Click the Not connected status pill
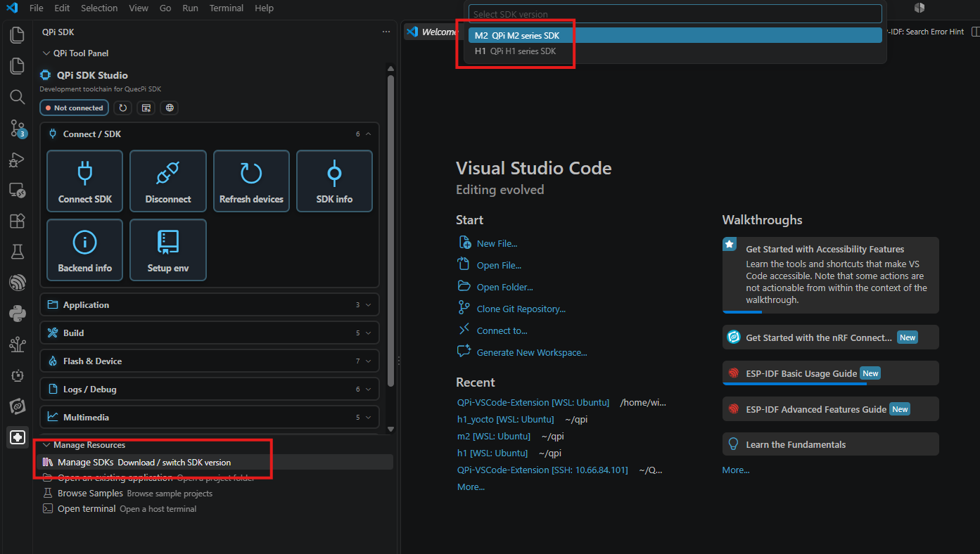This screenshot has height=554, width=980. (74, 108)
